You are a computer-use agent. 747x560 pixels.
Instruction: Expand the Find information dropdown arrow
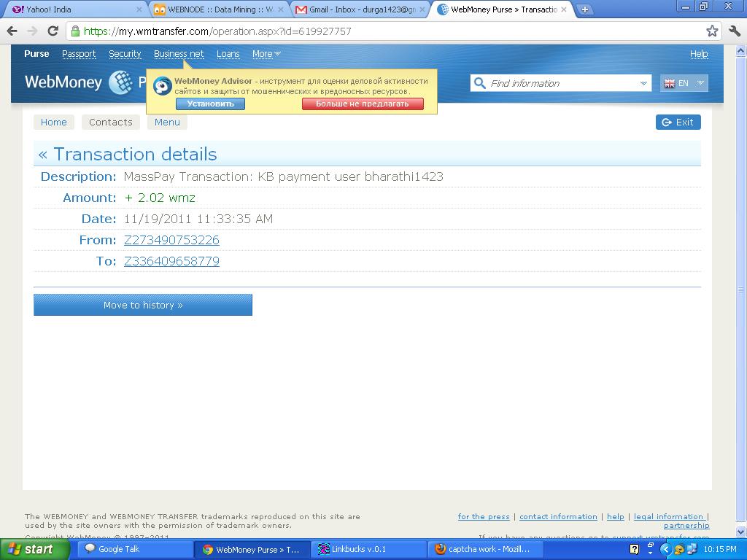point(643,83)
